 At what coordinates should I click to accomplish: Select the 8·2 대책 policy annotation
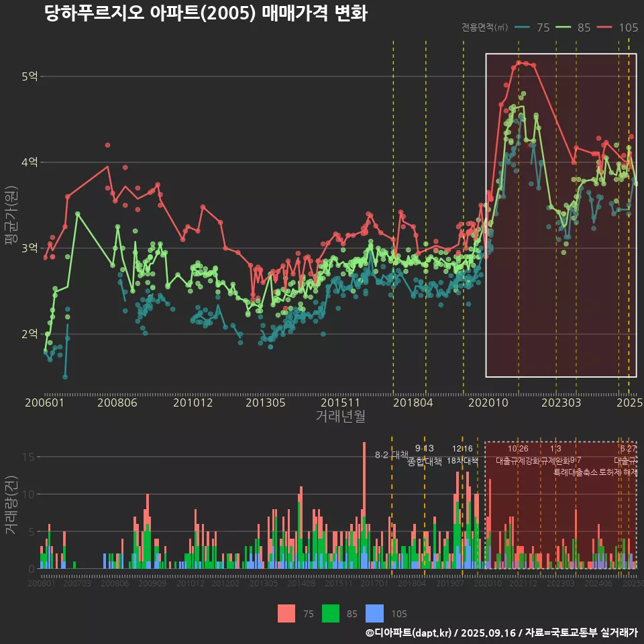click(391, 455)
